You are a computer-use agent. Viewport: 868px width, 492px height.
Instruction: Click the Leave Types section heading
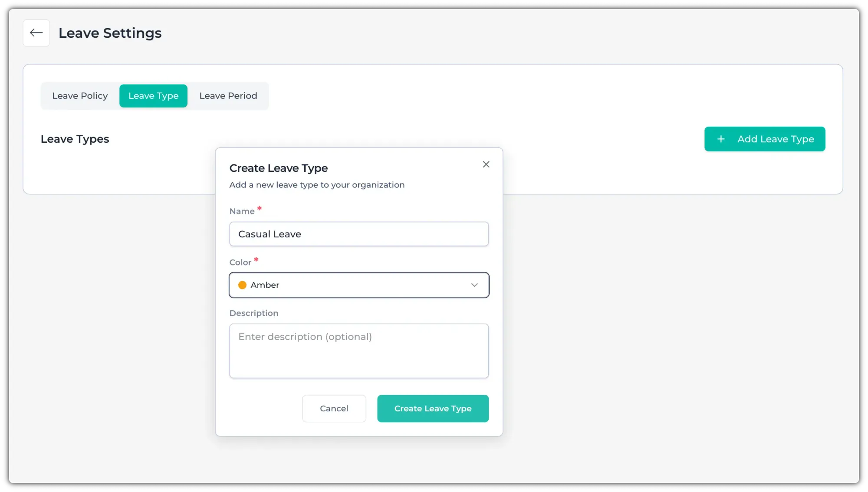(75, 139)
